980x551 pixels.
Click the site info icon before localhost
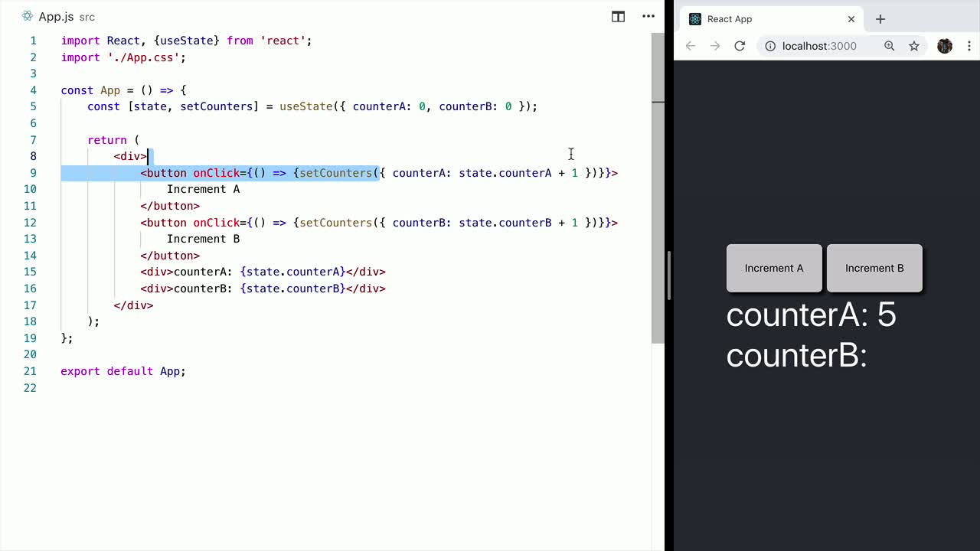point(769,46)
